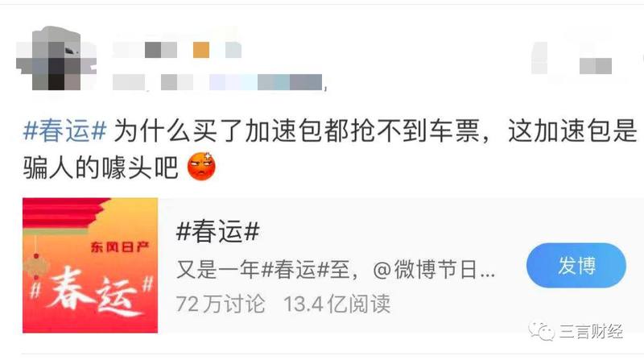644x360 pixels.
Task: Open the poster's pixelated profile avatar
Action: pyautogui.click(x=56, y=58)
